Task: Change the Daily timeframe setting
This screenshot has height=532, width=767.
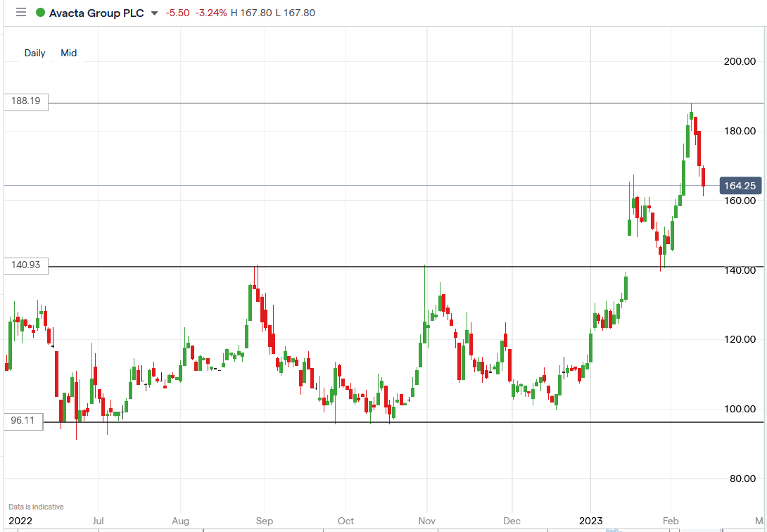Action: click(x=34, y=53)
